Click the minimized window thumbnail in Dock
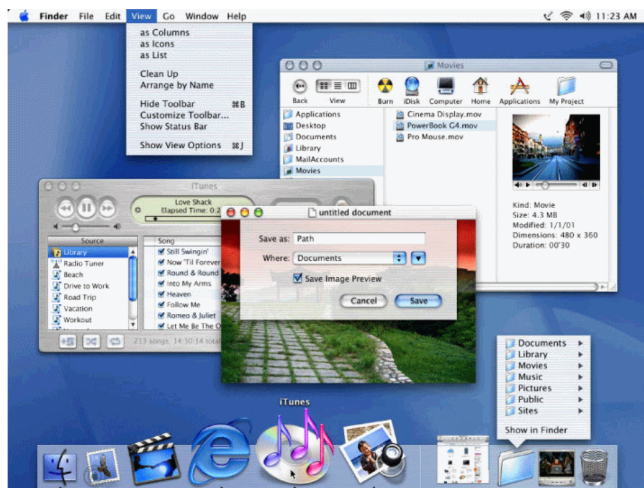This screenshot has height=488, width=644. click(463, 459)
